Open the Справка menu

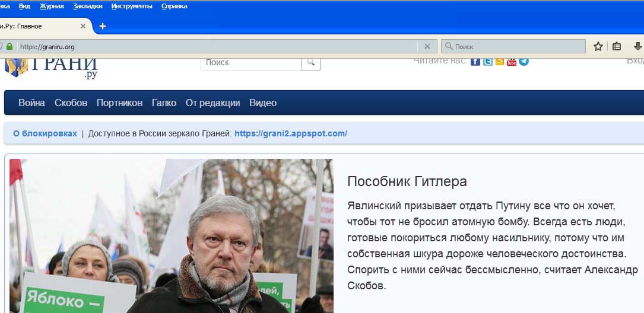coord(174,6)
